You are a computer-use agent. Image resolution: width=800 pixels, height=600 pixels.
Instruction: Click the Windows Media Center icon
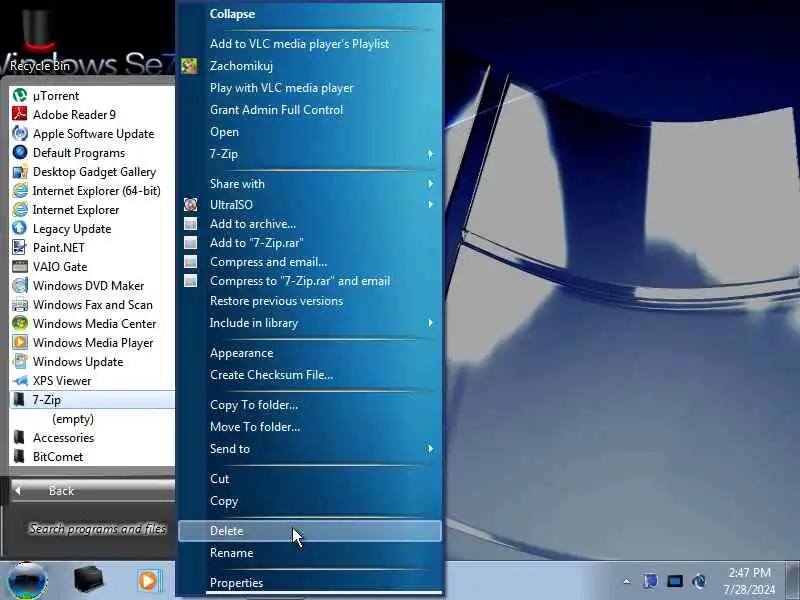pos(20,323)
